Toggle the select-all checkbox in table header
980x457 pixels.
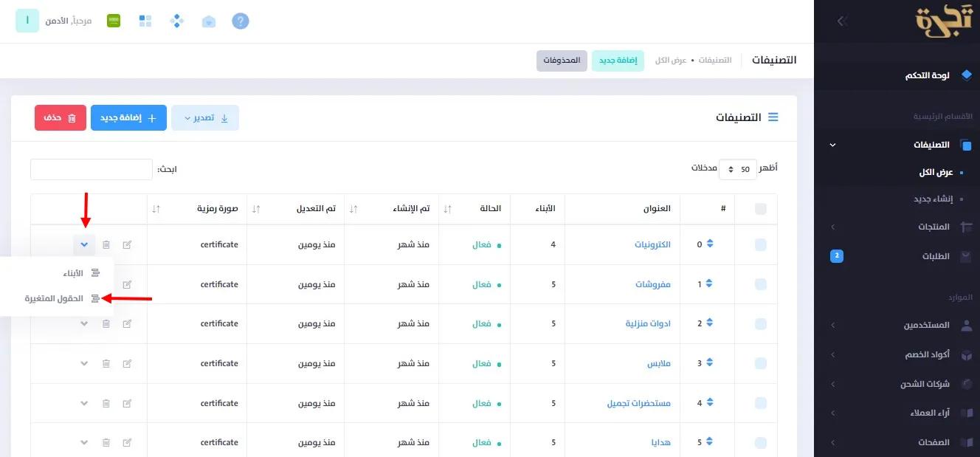coord(761,209)
